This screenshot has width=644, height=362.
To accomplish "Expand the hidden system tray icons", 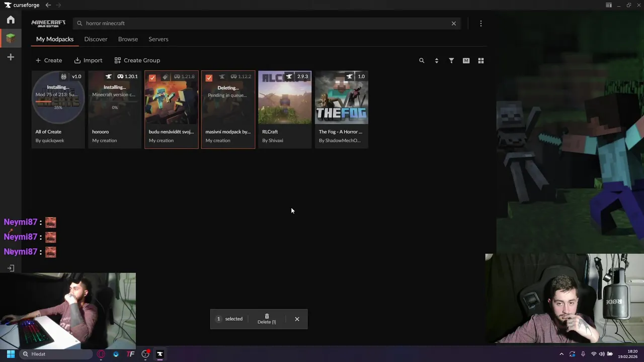I will (x=561, y=354).
